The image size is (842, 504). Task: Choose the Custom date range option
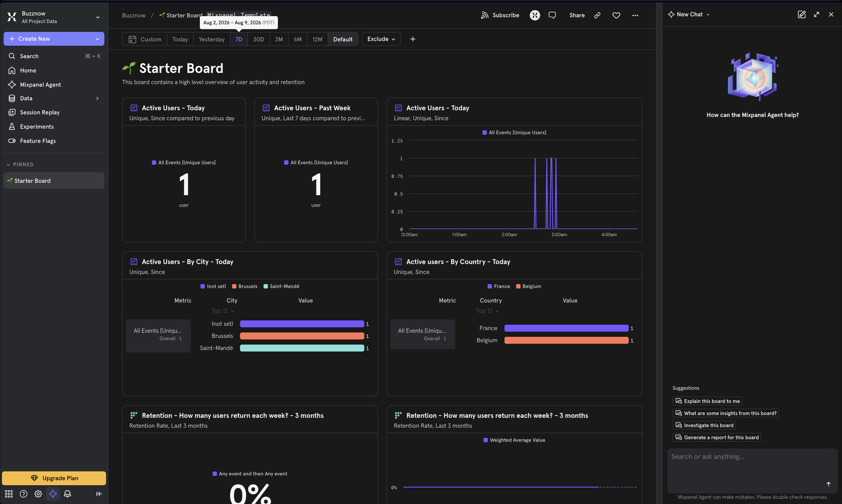[145, 39]
